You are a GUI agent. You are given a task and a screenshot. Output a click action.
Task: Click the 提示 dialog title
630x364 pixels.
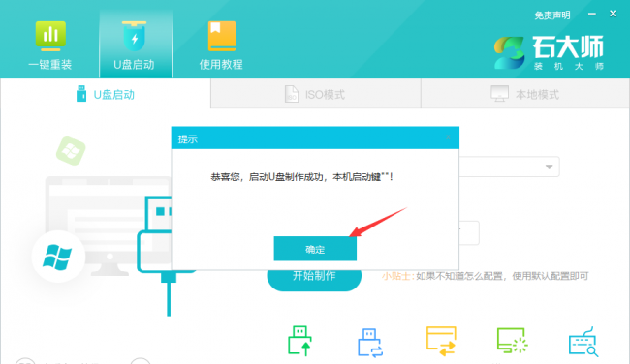click(188, 139)
